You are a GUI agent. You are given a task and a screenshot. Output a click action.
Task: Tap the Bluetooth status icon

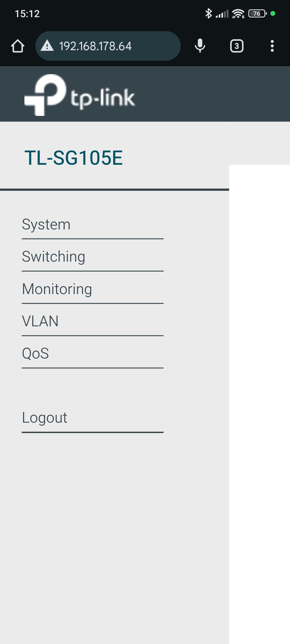tap(208, 13)
